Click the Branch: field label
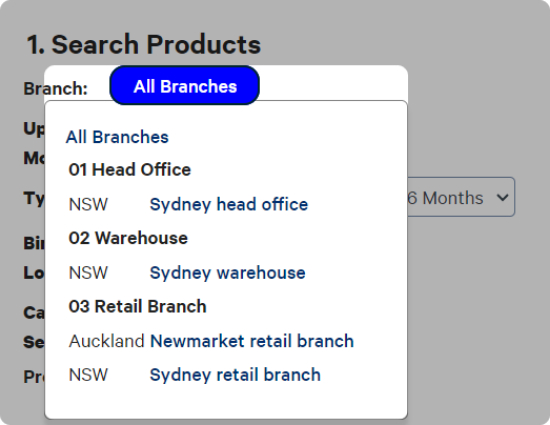The height and width of the screenshot is (425, 550). [x=55, y=88]
